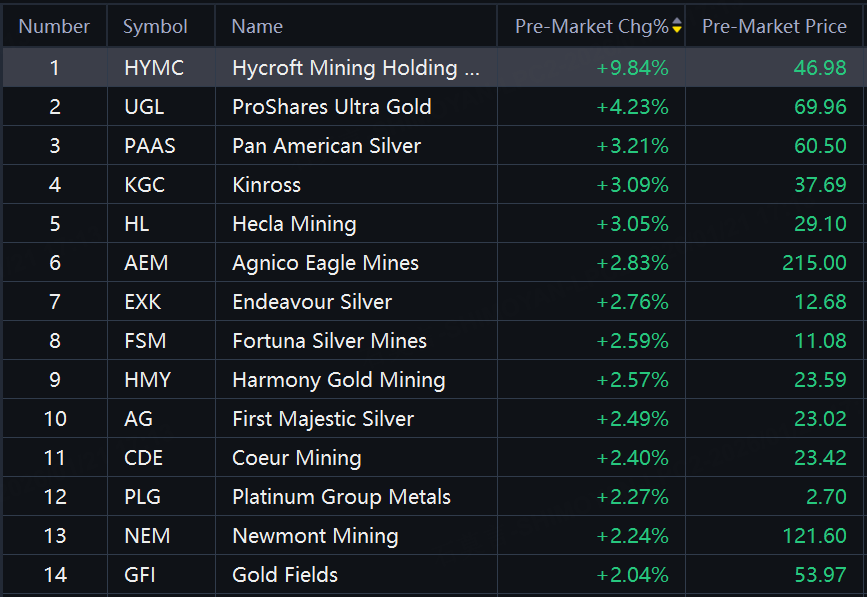Open the Kinross stock entry

(x=266, y=185)
